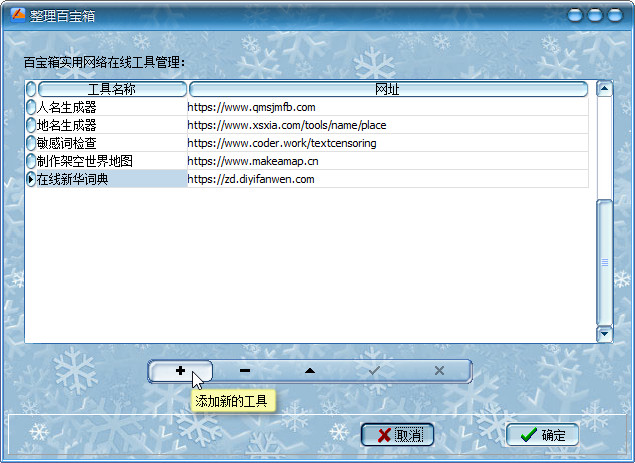Click the zd.diyifanwen.com URL cell
Viewport: 635px width, 463px height.
tap(387, 179)
